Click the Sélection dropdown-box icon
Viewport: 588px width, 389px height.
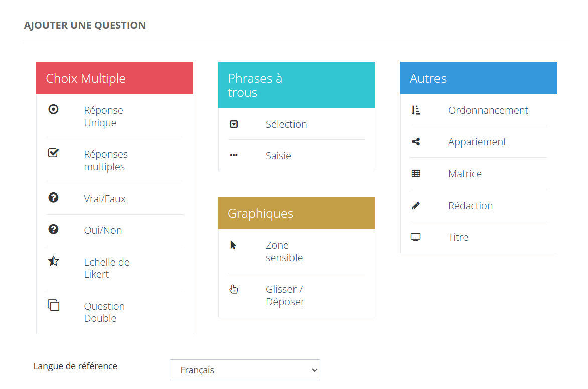click(x=234, y=124)
